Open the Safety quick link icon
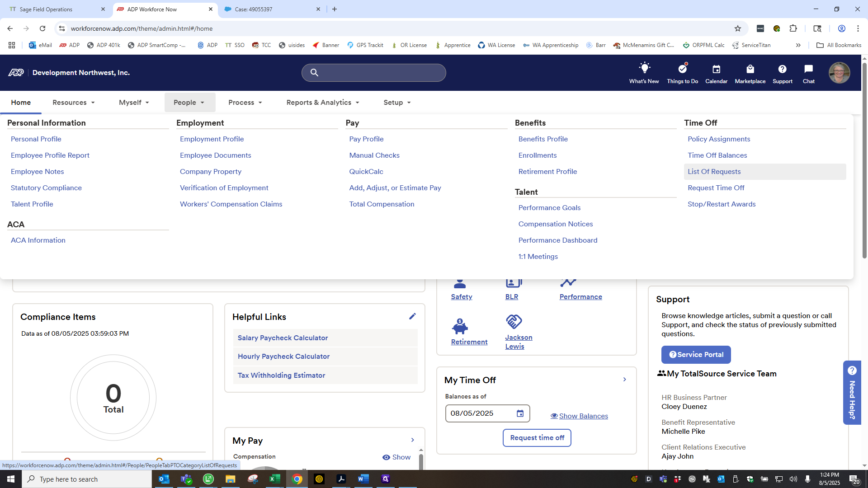Screen dimensions: 868x488 (x=460, y=283)
